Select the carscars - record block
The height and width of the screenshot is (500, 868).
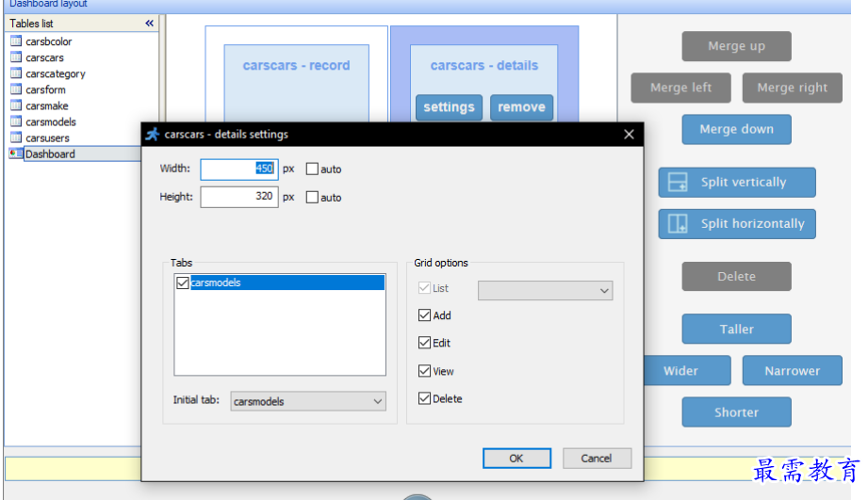296,83
